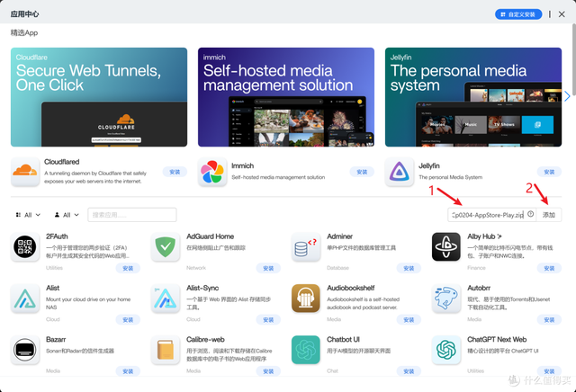The height and width of the screenshot is (392, 576).
Task: Click the Immich pinwheel icon
Action: [x=212, y=172]
